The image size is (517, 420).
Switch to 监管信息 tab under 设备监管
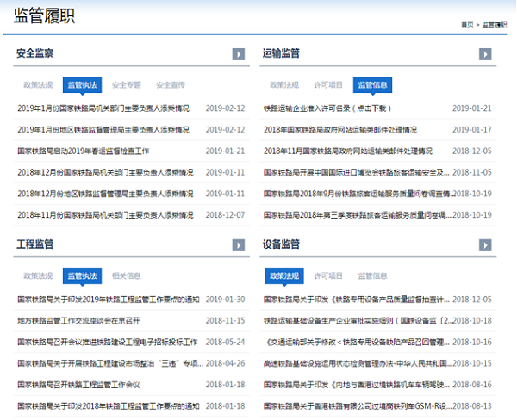point(372,276)
